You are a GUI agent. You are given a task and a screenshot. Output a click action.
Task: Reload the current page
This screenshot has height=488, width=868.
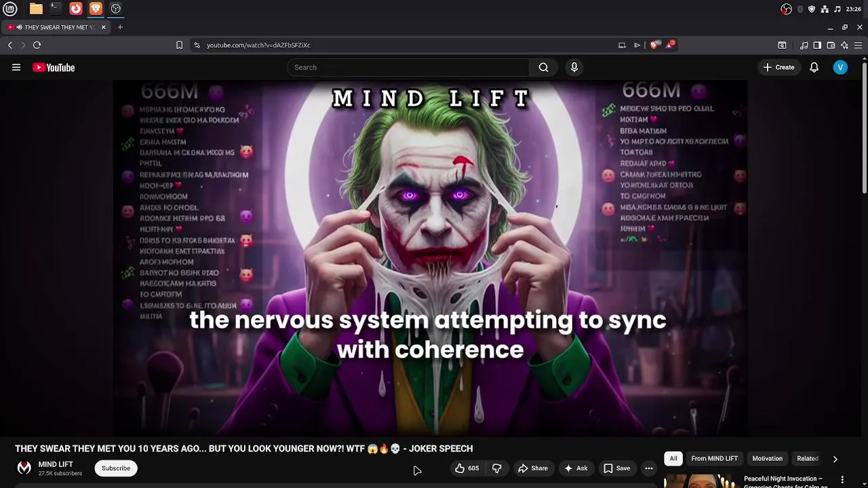(x=37, y=45)
